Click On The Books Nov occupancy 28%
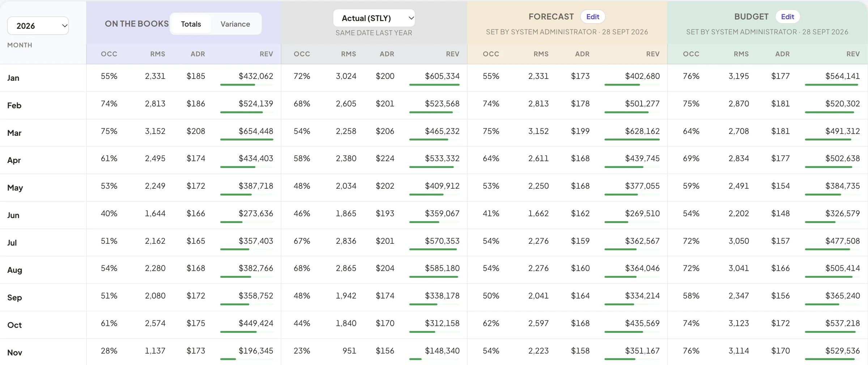The image size is (868, 365). coord(109,351)
